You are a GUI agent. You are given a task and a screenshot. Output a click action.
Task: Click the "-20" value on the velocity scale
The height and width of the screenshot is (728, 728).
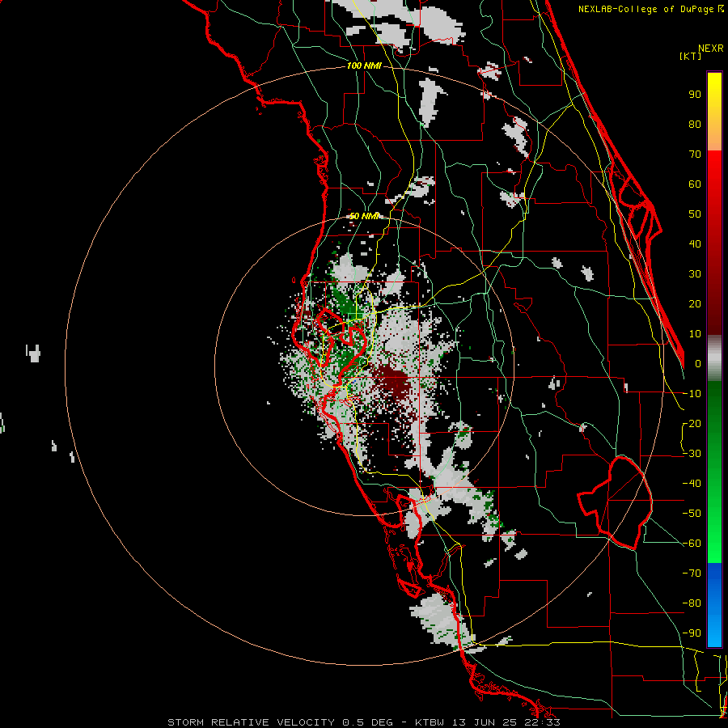point(692,423)
